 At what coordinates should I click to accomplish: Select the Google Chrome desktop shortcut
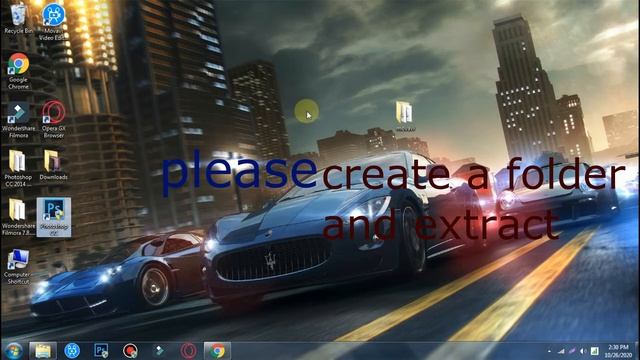point(18,71)
